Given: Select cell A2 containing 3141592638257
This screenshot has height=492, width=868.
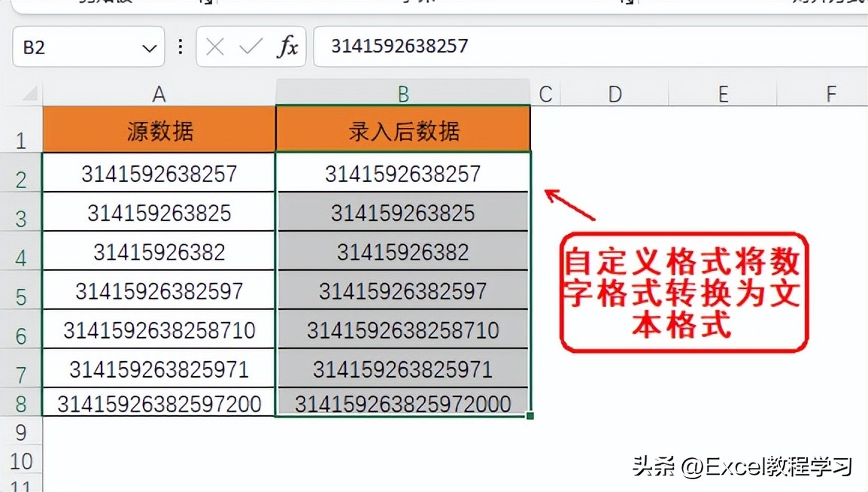Looking at the screenshot, I should coord(159,175).
